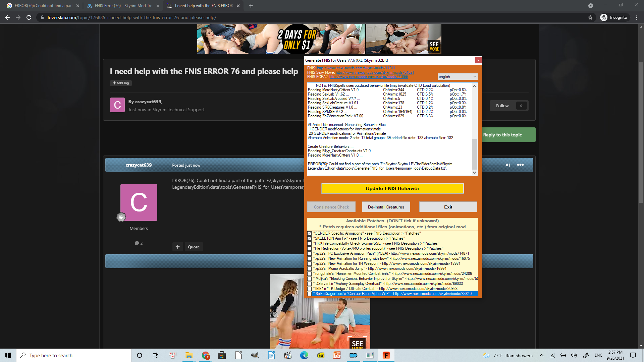Open Chrome's tab search dropdown

tap(591, 6)
